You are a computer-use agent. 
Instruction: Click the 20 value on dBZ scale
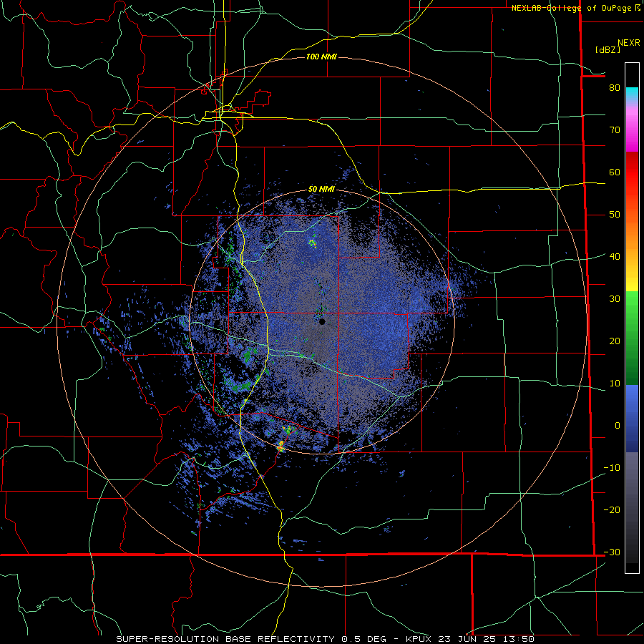pos(615,341)
